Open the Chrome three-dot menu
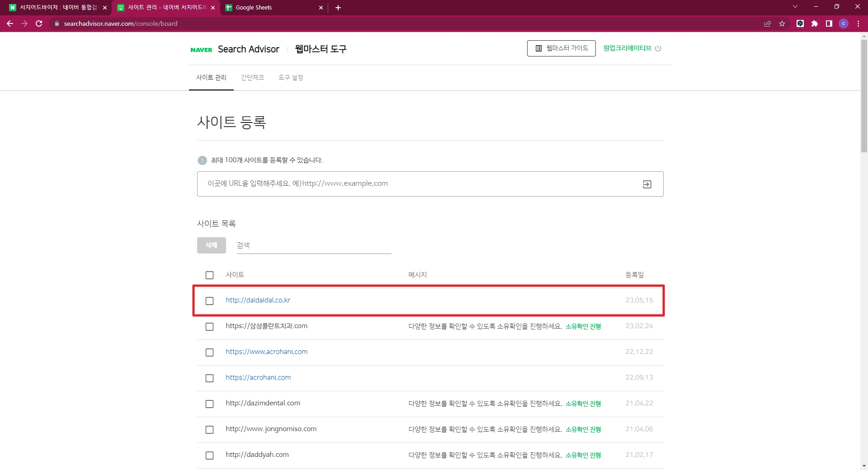The height and width of the screenshot is (470, 868). (x=858, y=23)
